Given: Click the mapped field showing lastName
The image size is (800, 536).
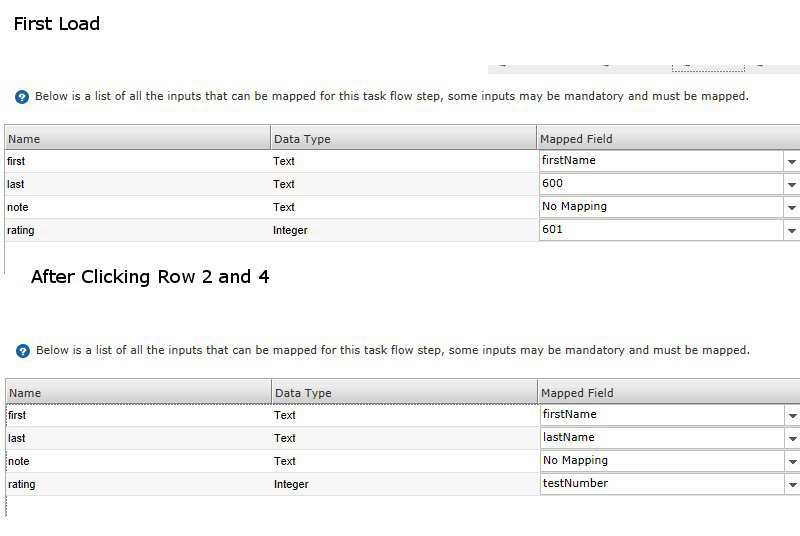Looking at the screenshot, I should (x=661, y=438).
